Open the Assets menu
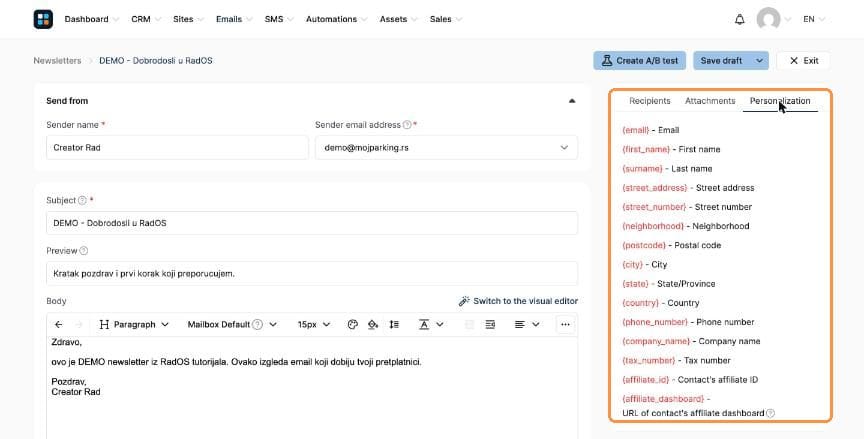 [398, 19]
